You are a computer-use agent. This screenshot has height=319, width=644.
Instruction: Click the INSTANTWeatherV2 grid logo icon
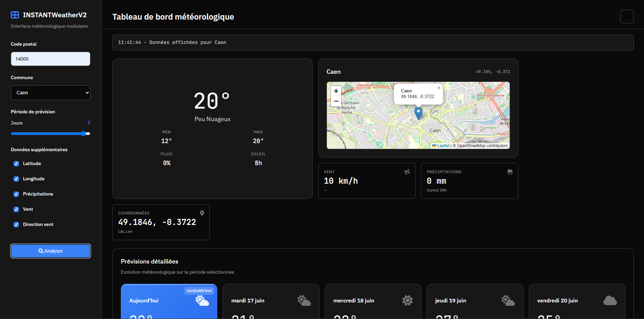point(15,15)
